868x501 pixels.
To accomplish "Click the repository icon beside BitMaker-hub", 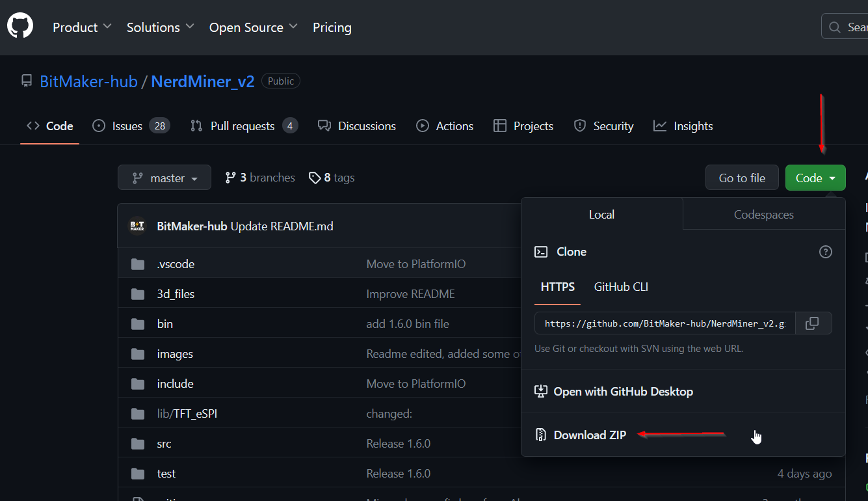I will click(x=27, y=81).
